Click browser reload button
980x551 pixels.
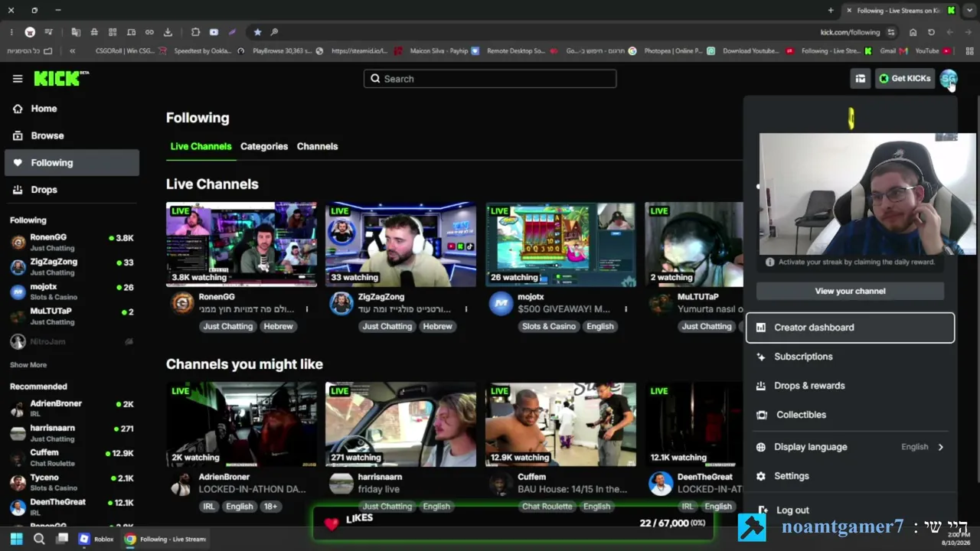pyautogui.click(x=931, y=32)
